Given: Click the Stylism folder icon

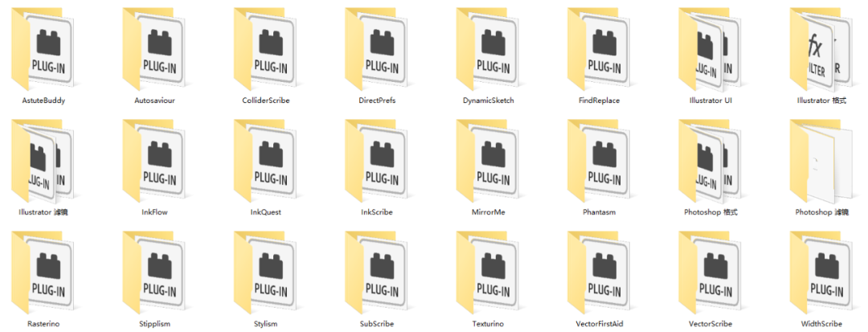Looking at the screenshot, I should click(266, 273).
